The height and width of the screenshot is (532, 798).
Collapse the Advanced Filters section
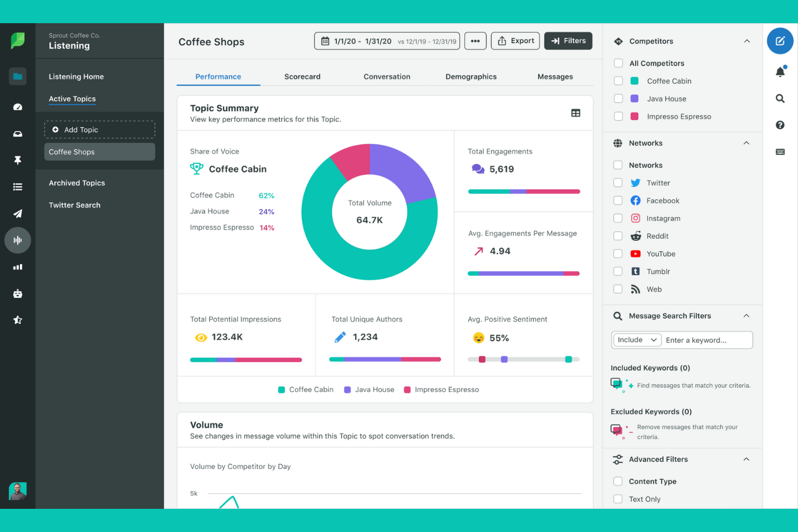747,459
